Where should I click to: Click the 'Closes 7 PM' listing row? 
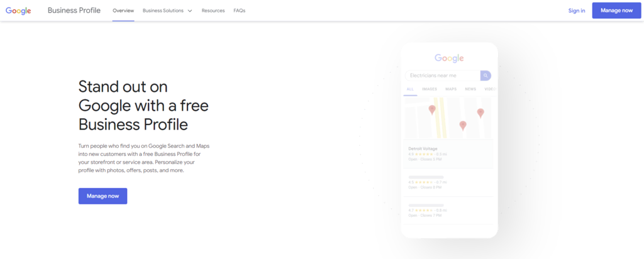coord(448,211)
